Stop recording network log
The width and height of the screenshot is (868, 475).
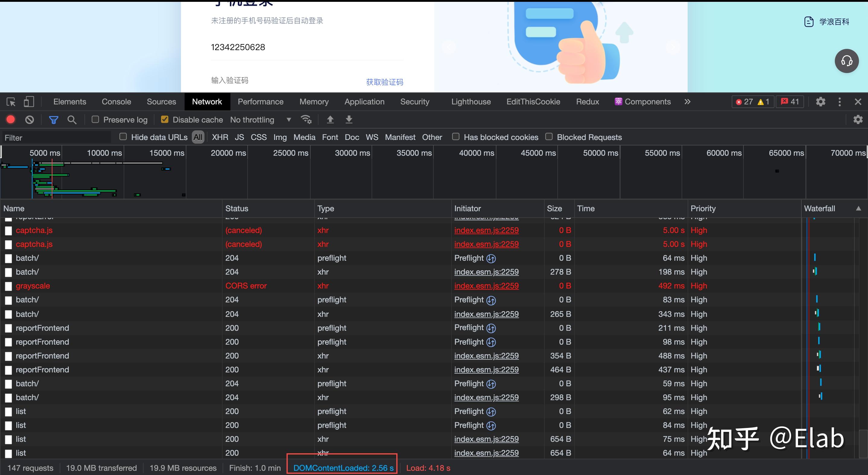click(11, 119)
